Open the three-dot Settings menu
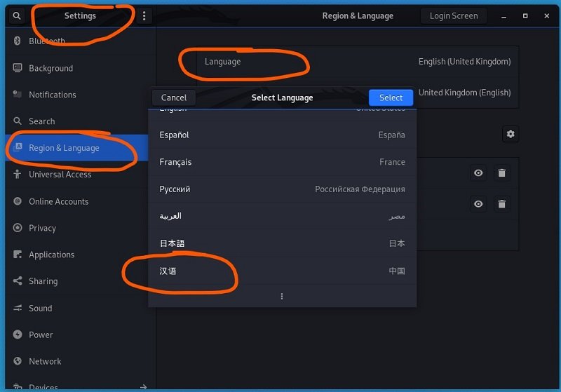 click(144, 15)
